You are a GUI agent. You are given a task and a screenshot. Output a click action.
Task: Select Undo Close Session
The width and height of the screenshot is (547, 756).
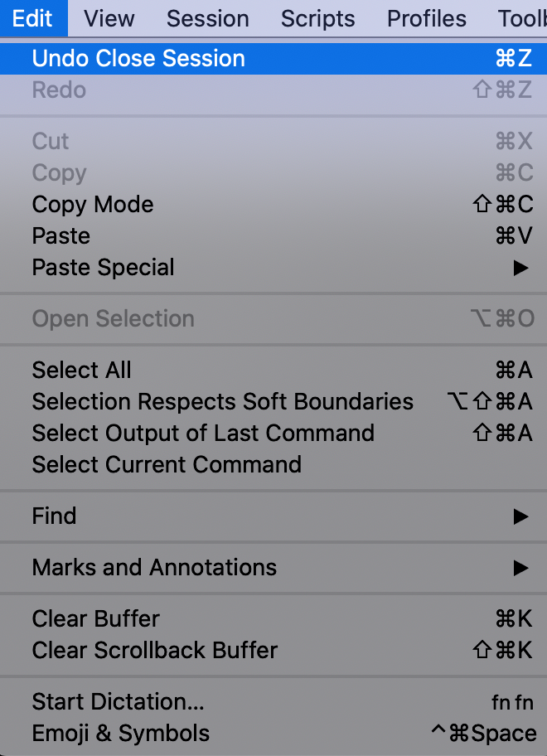click(138, 58)
